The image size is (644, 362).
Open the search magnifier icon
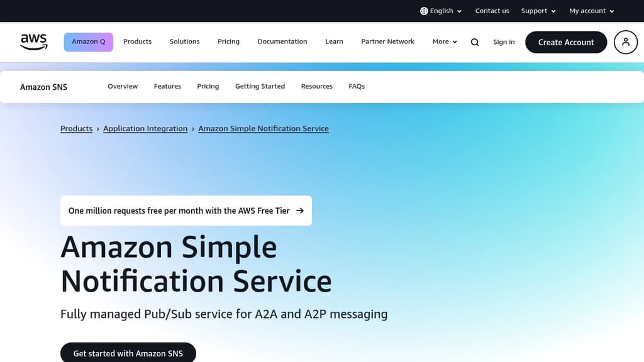tap(475, 42)
